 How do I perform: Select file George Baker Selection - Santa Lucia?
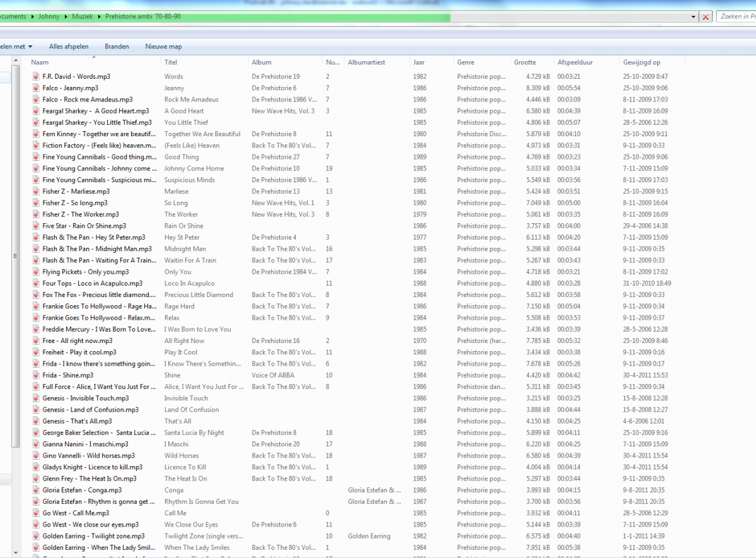pyautogui.click(x=100, y=433)
